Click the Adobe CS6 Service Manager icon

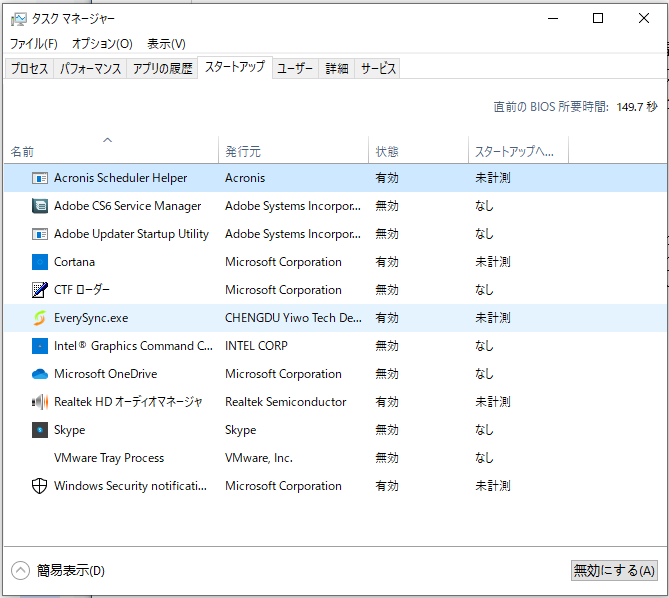(x=40, y=206)
